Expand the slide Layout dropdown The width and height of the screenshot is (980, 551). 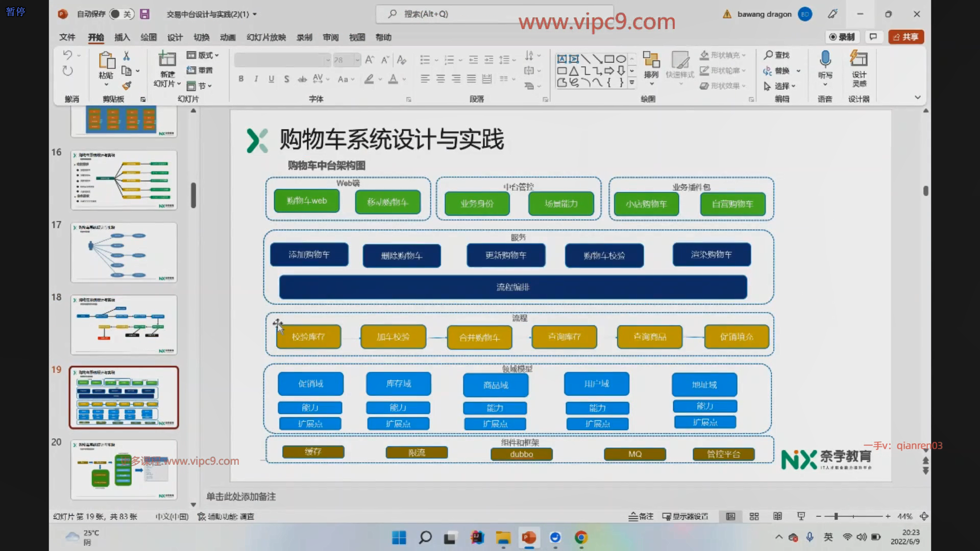pyautogui.click(x=203, y=55)
